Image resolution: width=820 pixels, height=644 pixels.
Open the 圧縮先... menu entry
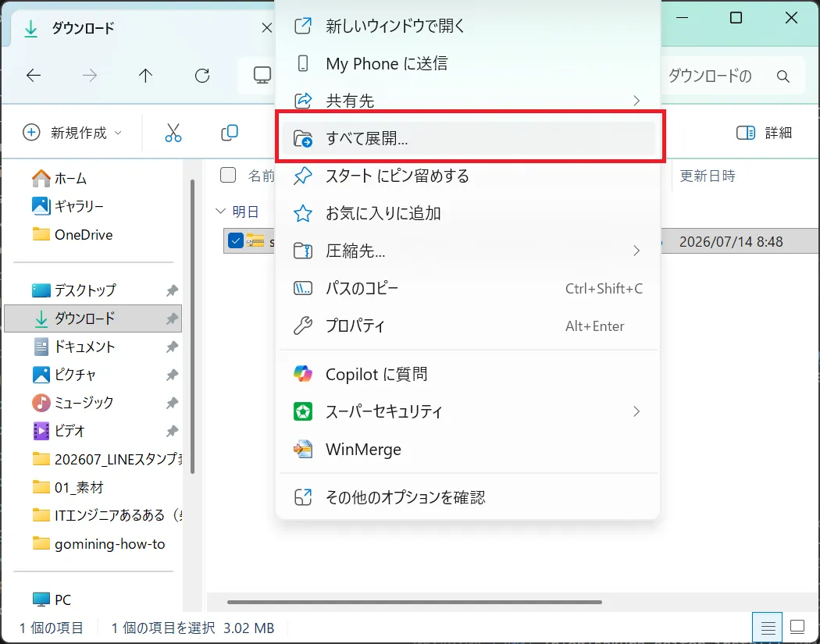click(468, 251)
